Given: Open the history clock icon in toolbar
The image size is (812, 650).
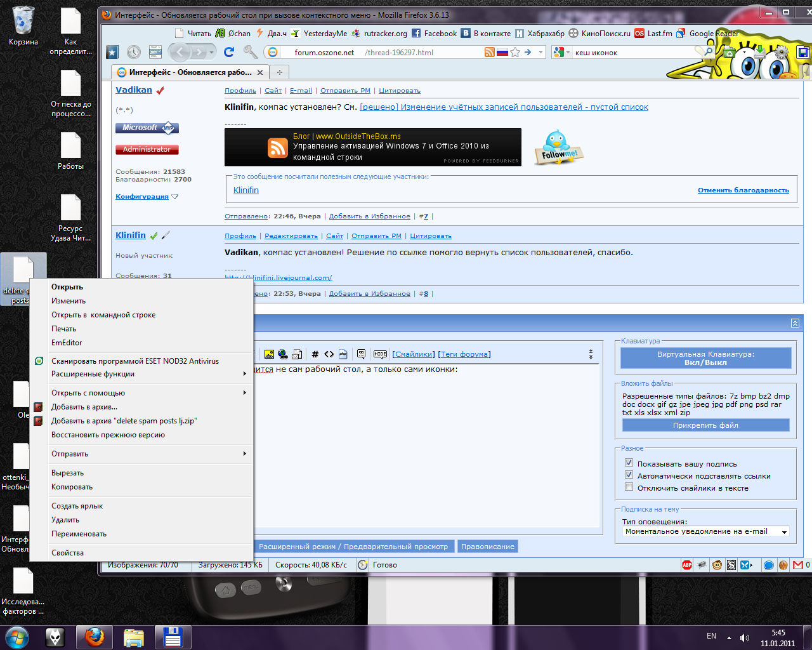Looking at the screenshot, I should click(x=134, y=52).
